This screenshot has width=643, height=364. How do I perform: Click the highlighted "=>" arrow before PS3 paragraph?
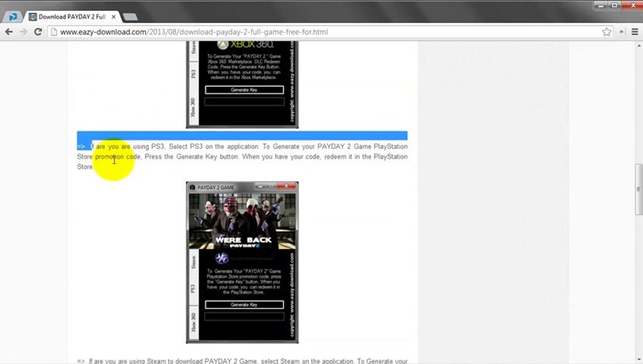pos(81,147)
